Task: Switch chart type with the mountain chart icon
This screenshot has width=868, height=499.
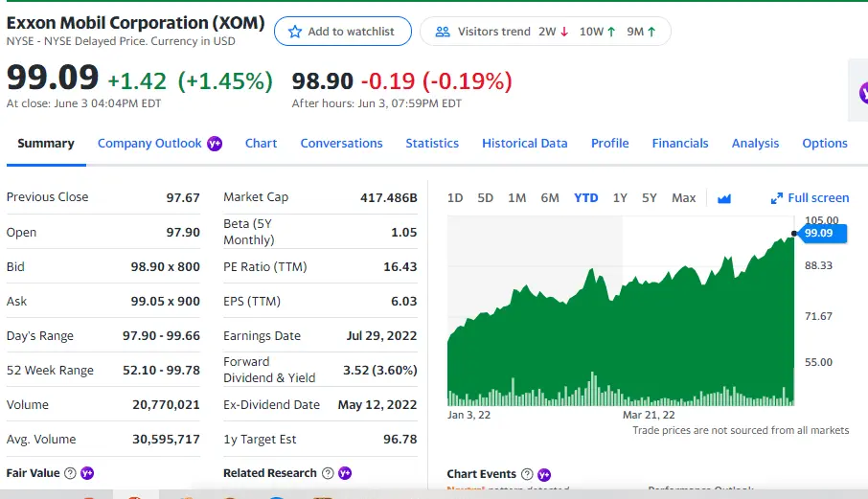Action: pyautogui.click(x=724, y=198)
